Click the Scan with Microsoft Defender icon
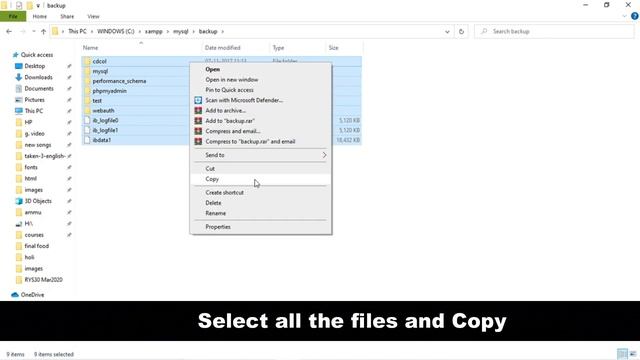The height and width of the screenshot is (360, 640). pyautogui.click(x=198, y=100)
